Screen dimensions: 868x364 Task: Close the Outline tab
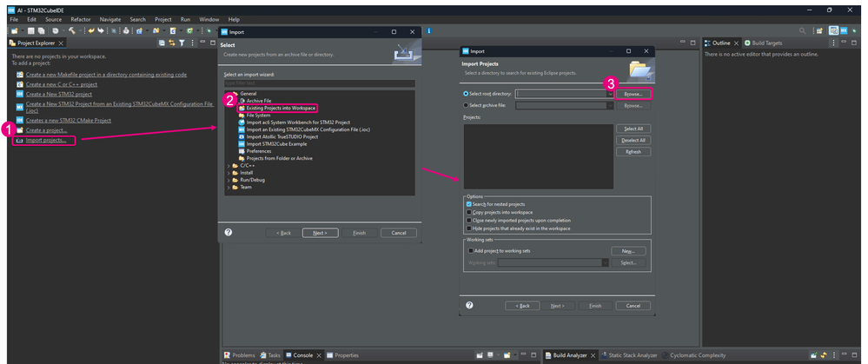736,43
